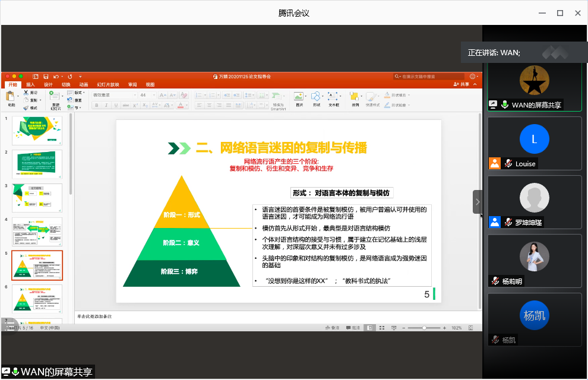Switch to the 幻灯片放映 (Slide Show) tab
Viewport: 588px width, 380px height.
108,85
